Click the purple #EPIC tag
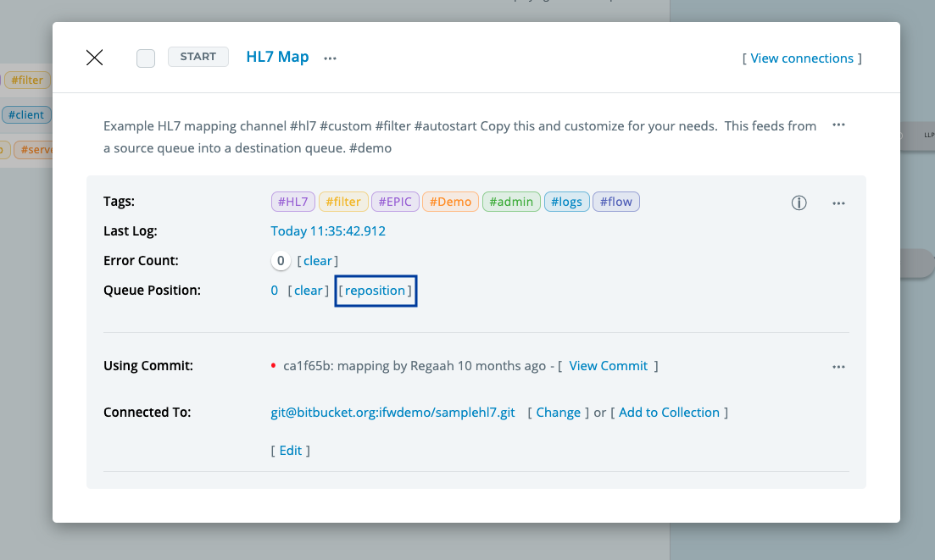 pyautogui.click(x=395, y=202)
